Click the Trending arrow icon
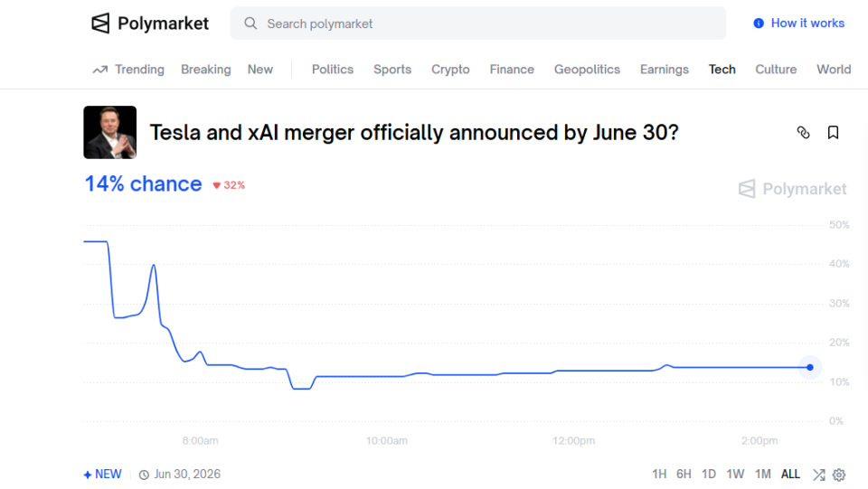868x489 pixels. point(99,70)
